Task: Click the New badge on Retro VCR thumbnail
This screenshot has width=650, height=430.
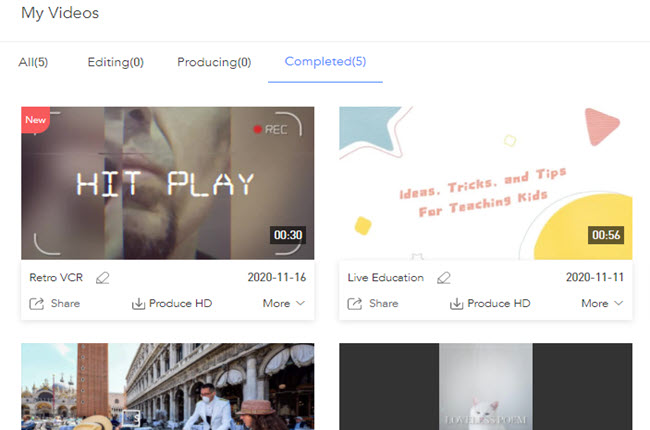Action: pos(35,120)
